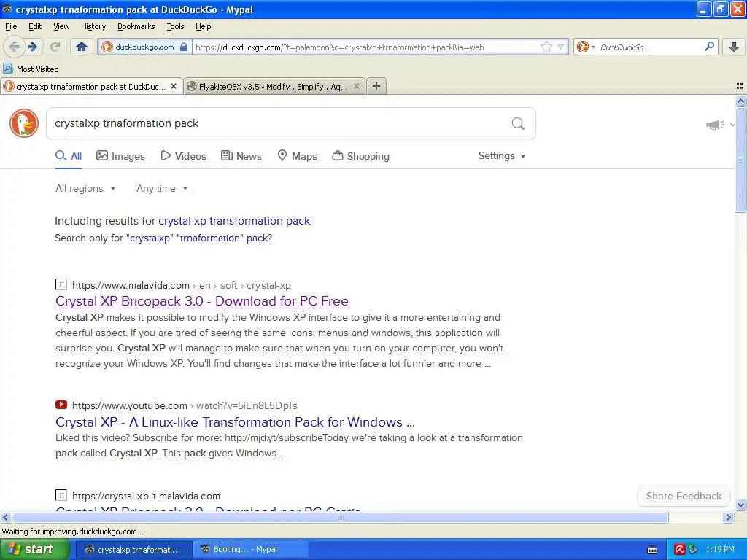Click the padlock site identity icon
747x560 pixels.
[x=184, y=47]
